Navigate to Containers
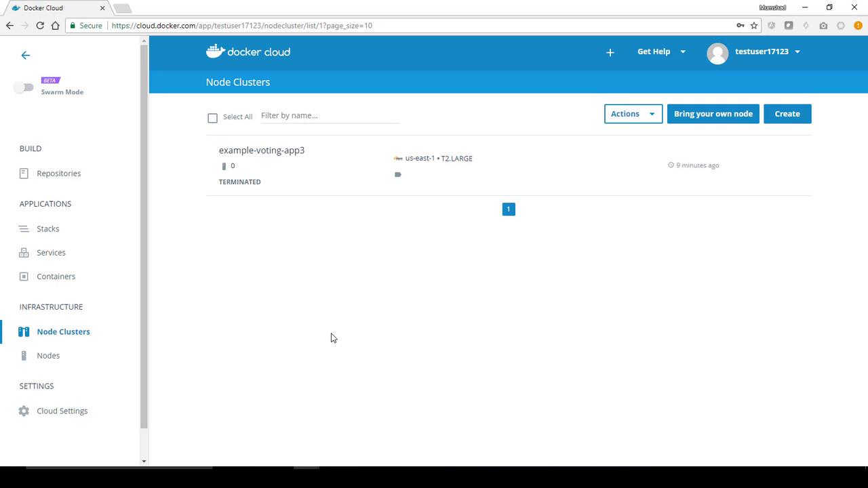 click(56, 277)
